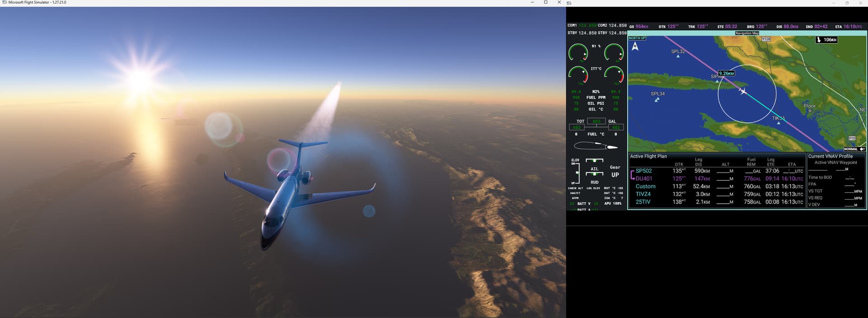Toggle the NORTH UP map orientation label
868x318 pixels.
pos(637,38)
